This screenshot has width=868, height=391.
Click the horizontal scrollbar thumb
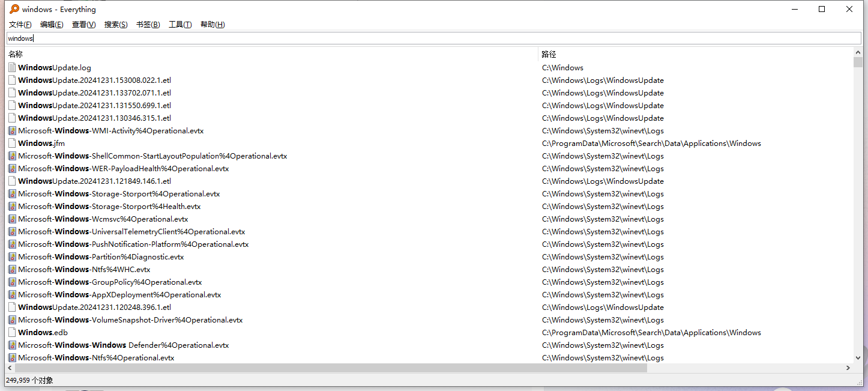click(331, 368)
